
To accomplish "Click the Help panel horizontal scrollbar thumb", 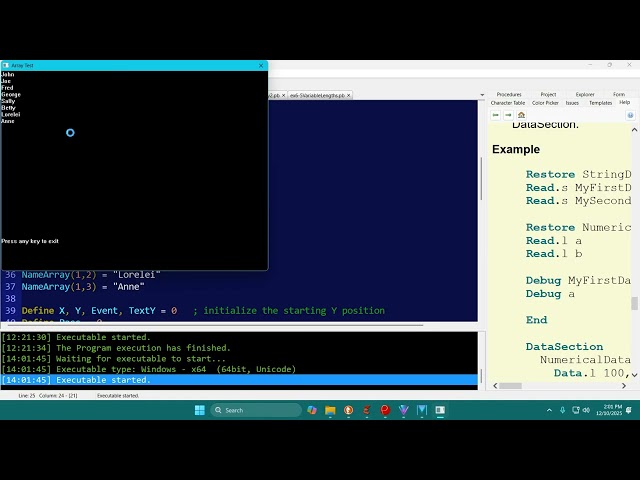I will [510, 386].
